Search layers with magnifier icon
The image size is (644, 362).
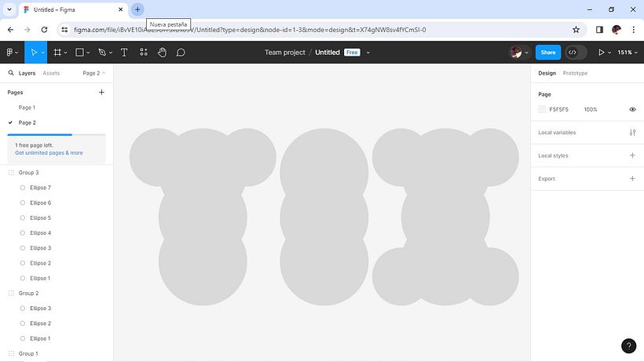click(x=11, y=73)
